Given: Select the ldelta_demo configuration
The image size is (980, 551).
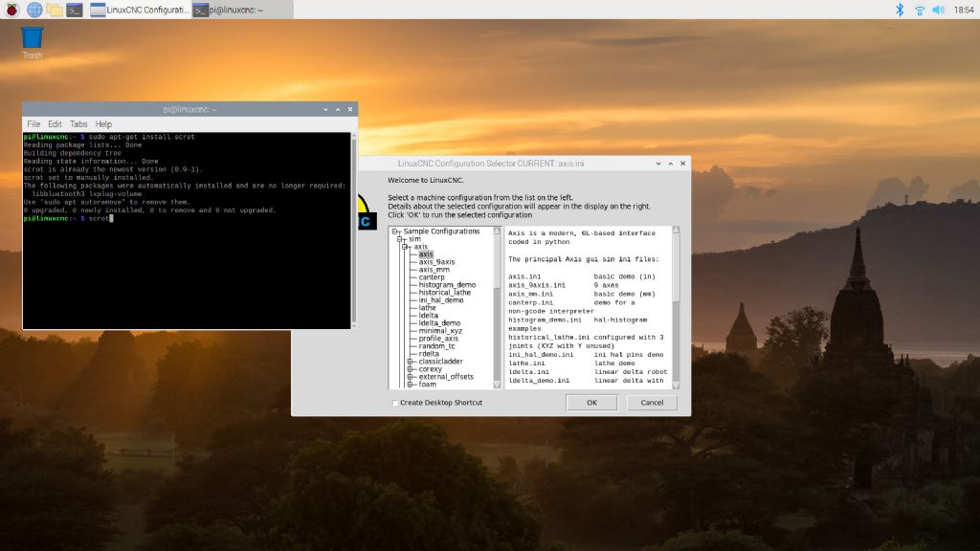Looking at the screenshot, I should tap(439, 323).
